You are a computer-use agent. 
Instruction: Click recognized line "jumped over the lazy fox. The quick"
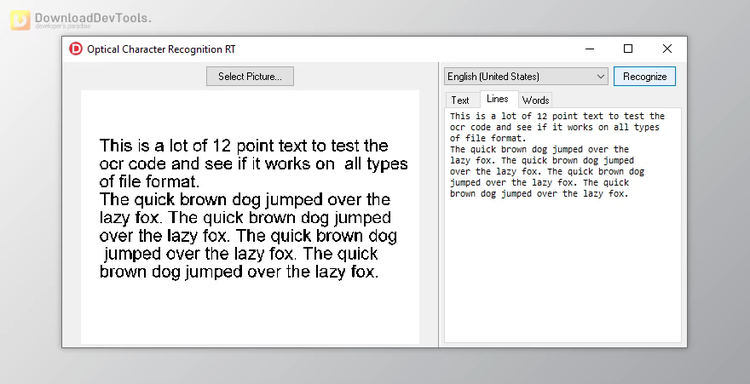[539, 183]
